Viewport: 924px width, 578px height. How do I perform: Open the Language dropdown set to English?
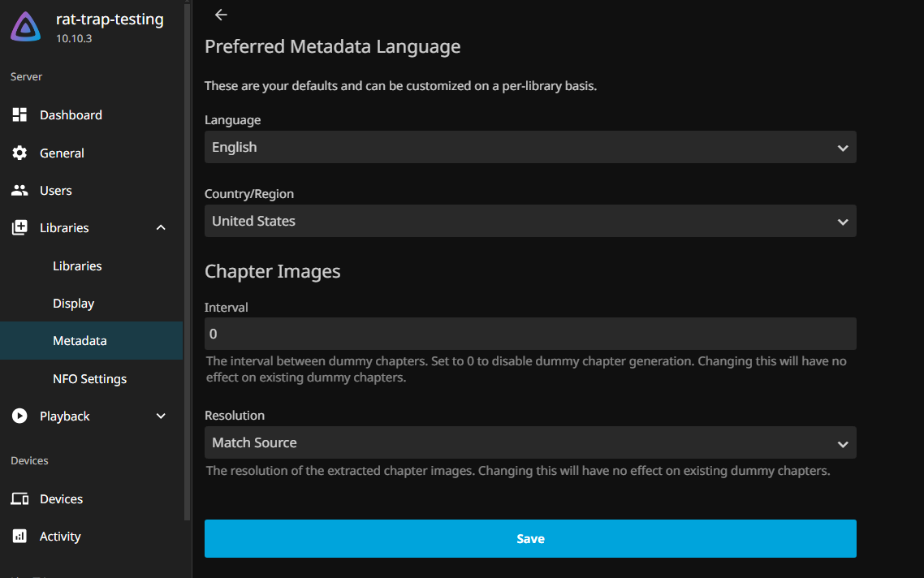click(529, 148)
